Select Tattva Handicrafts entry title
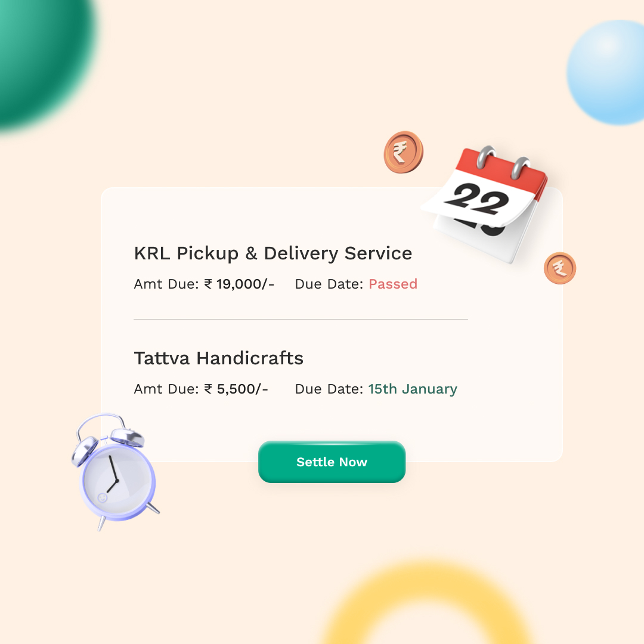Image resolution: width=644 pixels, height=644 pixels. coord(218,358)
